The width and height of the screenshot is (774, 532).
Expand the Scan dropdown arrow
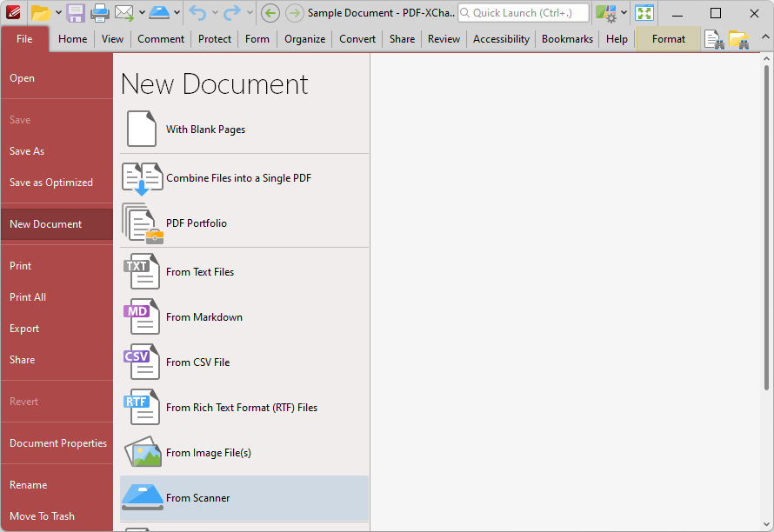point(177,13)
